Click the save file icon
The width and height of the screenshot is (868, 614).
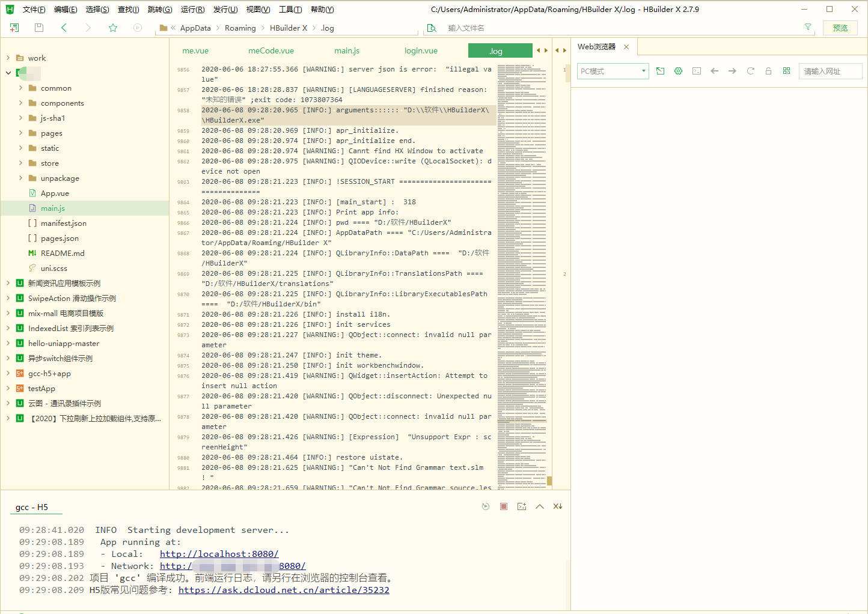(x=39, y=28)
